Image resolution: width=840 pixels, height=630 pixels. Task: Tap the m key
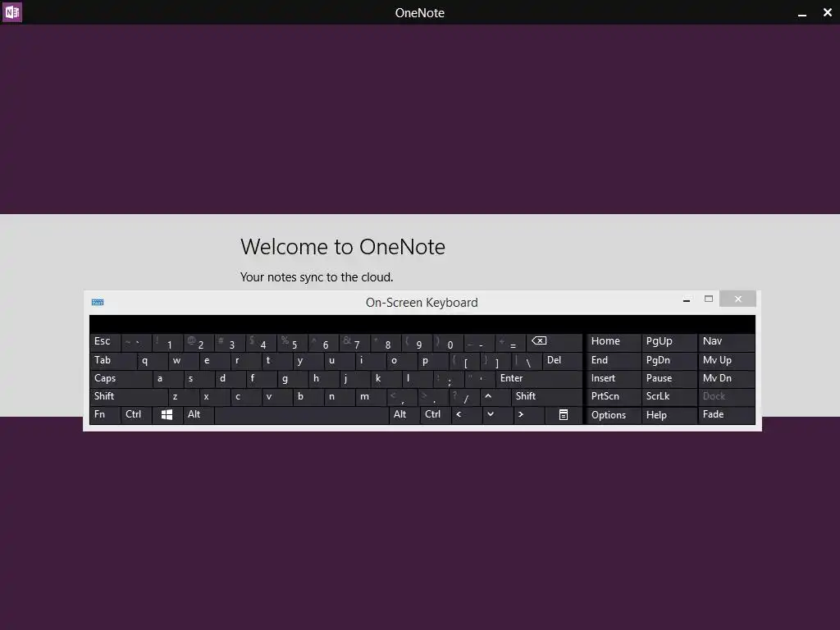point(371,396)
